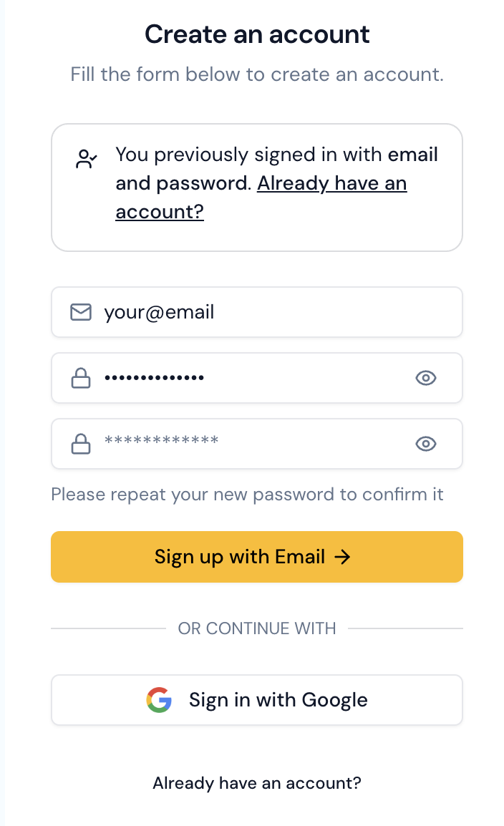The height and width of the screenshot is (826, 504).
Task: Show the password using the first eye icon
Action: [x=426, y=378]
